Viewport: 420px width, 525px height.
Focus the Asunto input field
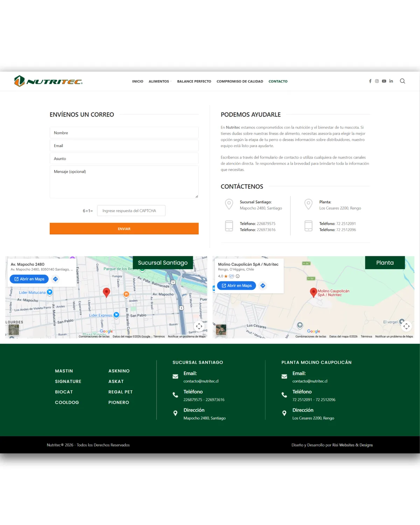124,159
